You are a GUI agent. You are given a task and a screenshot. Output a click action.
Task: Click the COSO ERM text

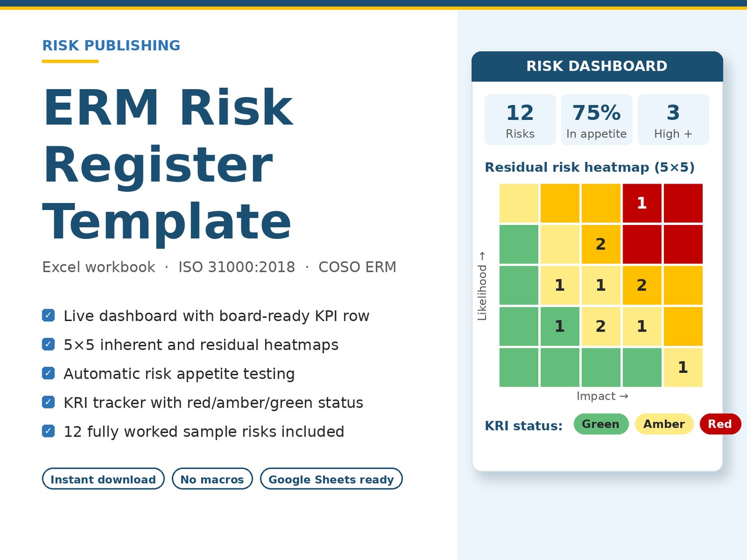tap(358, 267)
